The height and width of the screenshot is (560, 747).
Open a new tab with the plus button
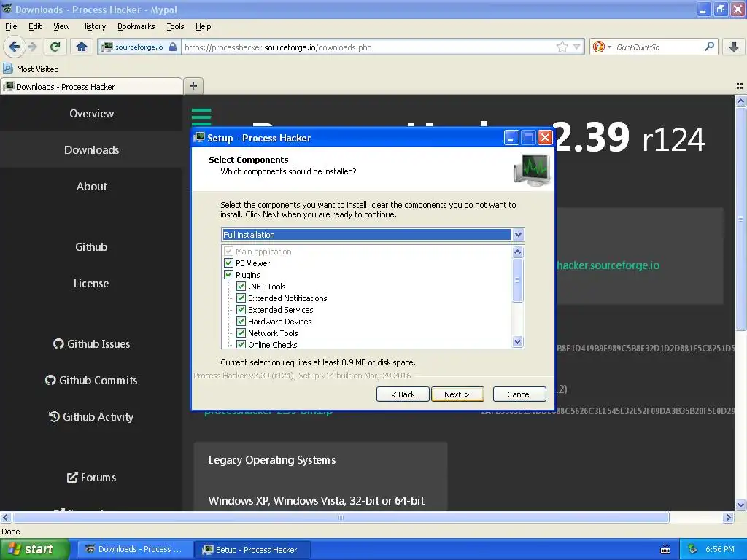pyautogui.click(x=193, y=86)
